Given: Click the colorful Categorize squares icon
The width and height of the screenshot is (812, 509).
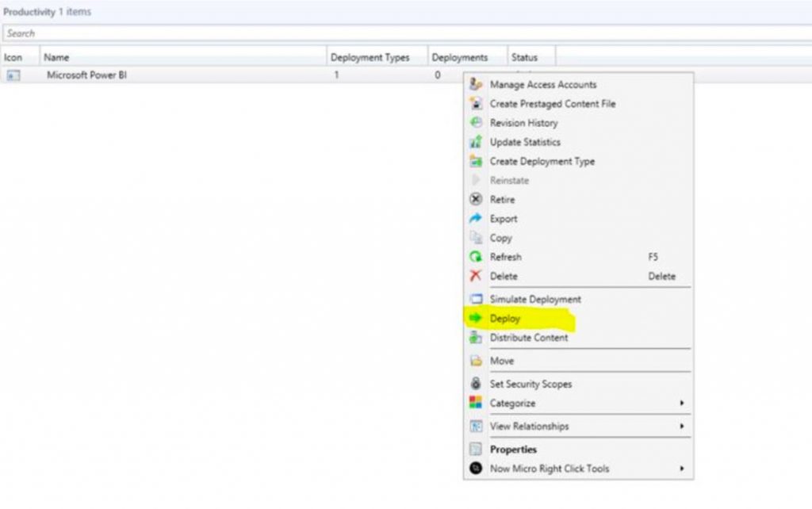Looking at the screenshot, I should pos(476,402).
